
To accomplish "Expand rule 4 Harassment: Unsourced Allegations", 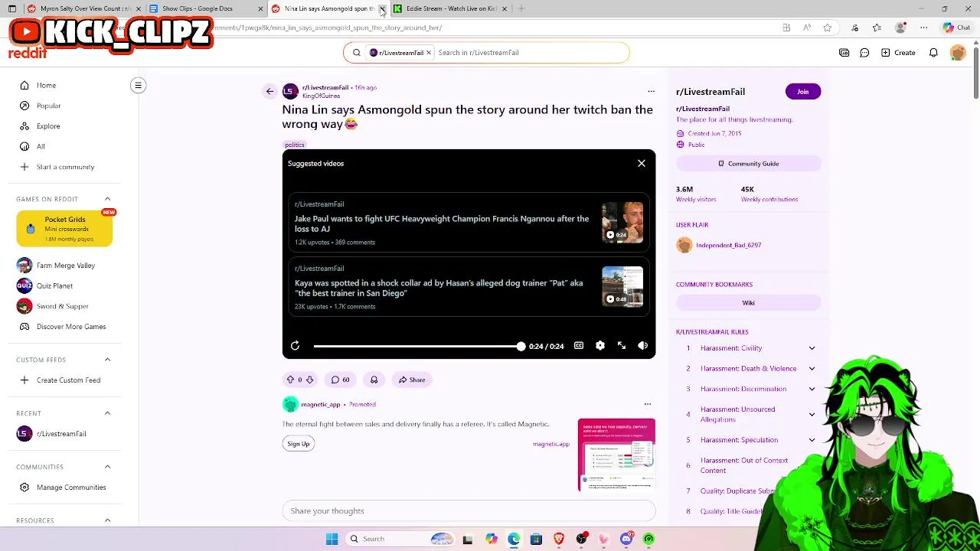I will pyautogui.click(x=812, y=414).
